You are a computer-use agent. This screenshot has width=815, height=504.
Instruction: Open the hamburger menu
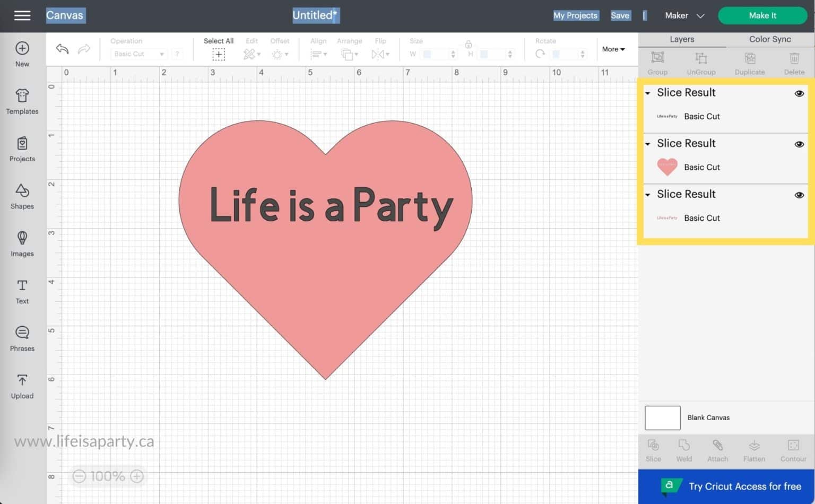(22, 15)
